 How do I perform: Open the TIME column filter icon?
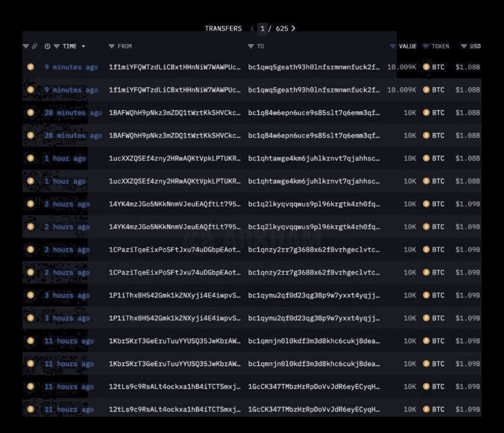57,46
